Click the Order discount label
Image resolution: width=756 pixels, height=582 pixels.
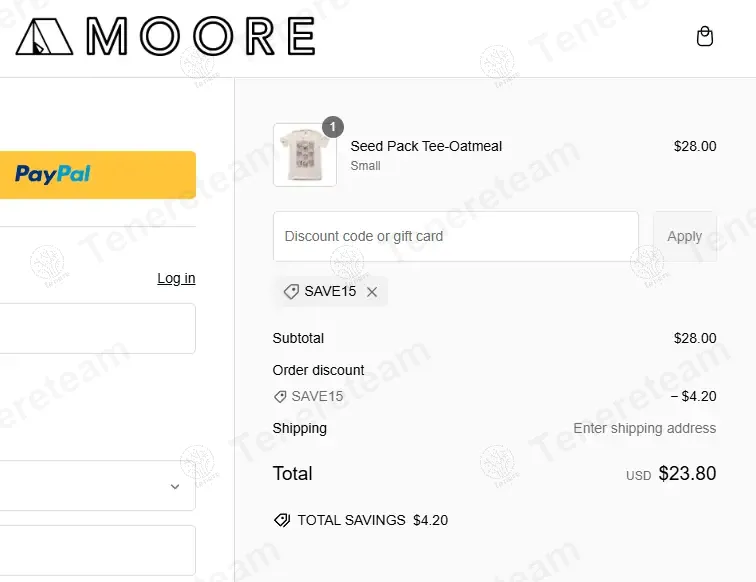[x=318, y=370]
